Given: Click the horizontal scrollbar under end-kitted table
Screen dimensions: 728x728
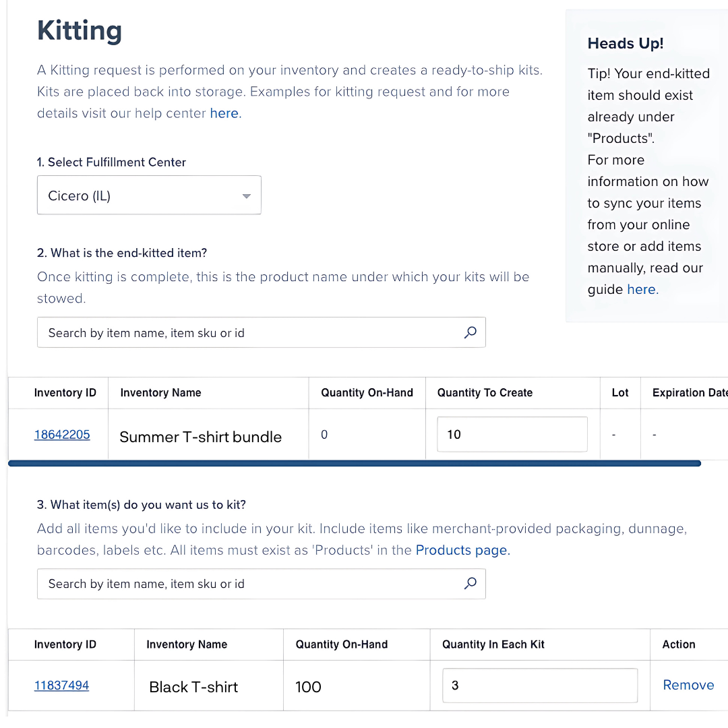Looking at the screenshot, I should click(354, 464).
